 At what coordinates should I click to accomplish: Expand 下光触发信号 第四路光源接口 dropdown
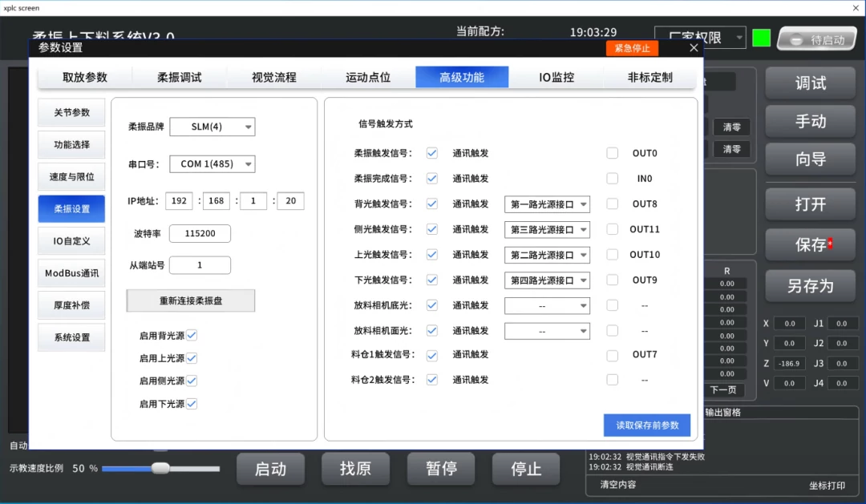click(x=548, y=280)
